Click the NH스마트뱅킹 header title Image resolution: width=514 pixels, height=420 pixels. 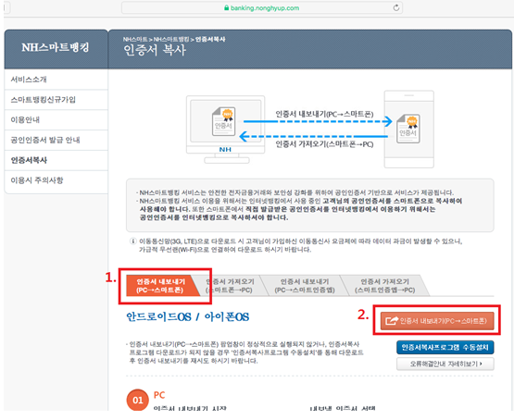pos(56,48)
